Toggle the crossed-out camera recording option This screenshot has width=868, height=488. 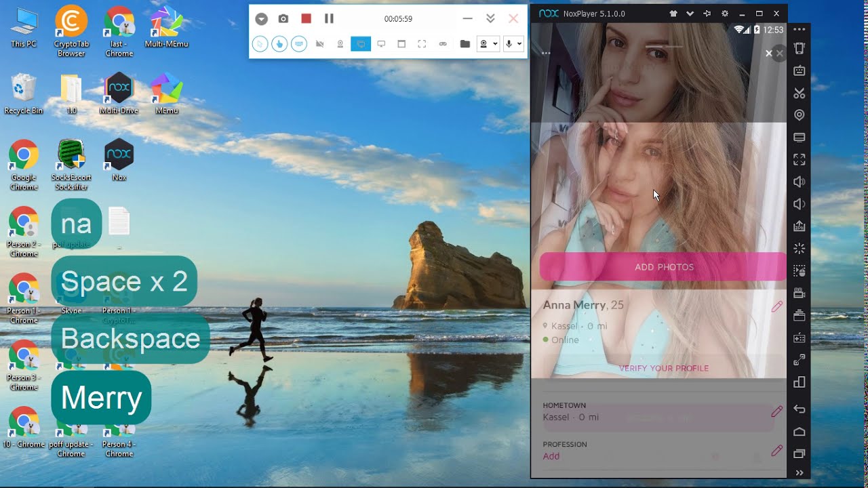click(320, 44)
